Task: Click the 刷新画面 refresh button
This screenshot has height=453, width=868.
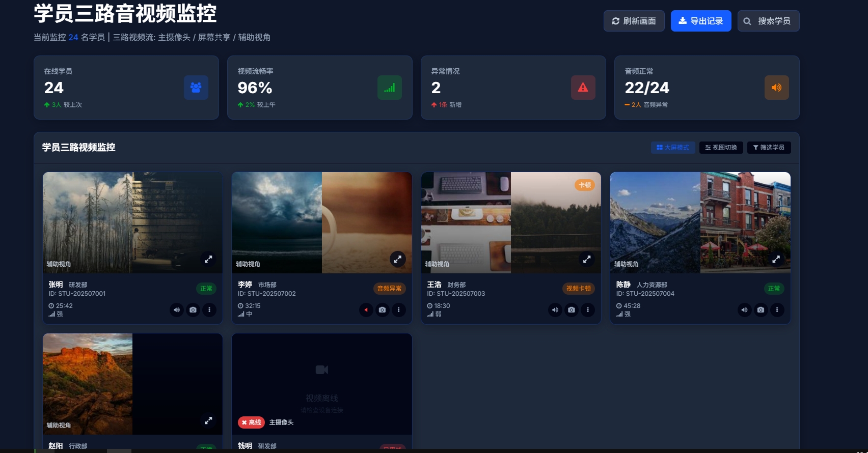Action: click(634, 21)
